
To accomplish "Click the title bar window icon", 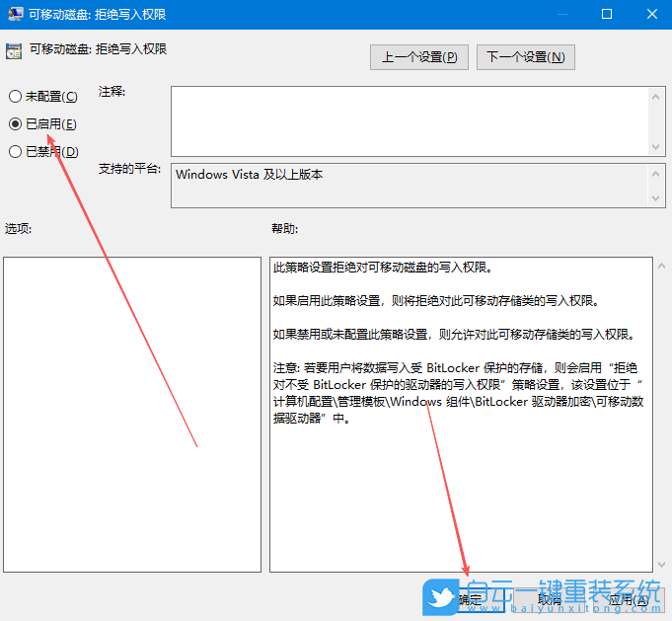I will click(x=16, y=14).
